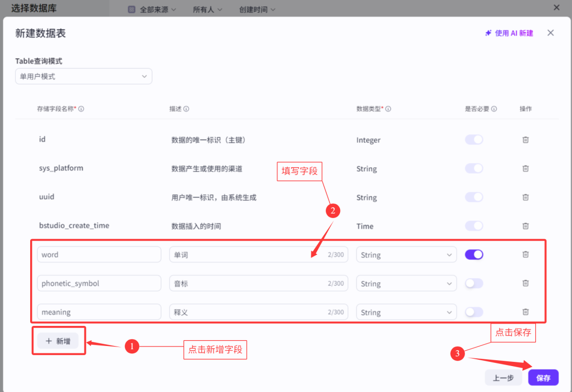Delete the phonetic_symbol field row
Image resolution: width=572 pixels, height=392 pixels.
click(525, 283)
